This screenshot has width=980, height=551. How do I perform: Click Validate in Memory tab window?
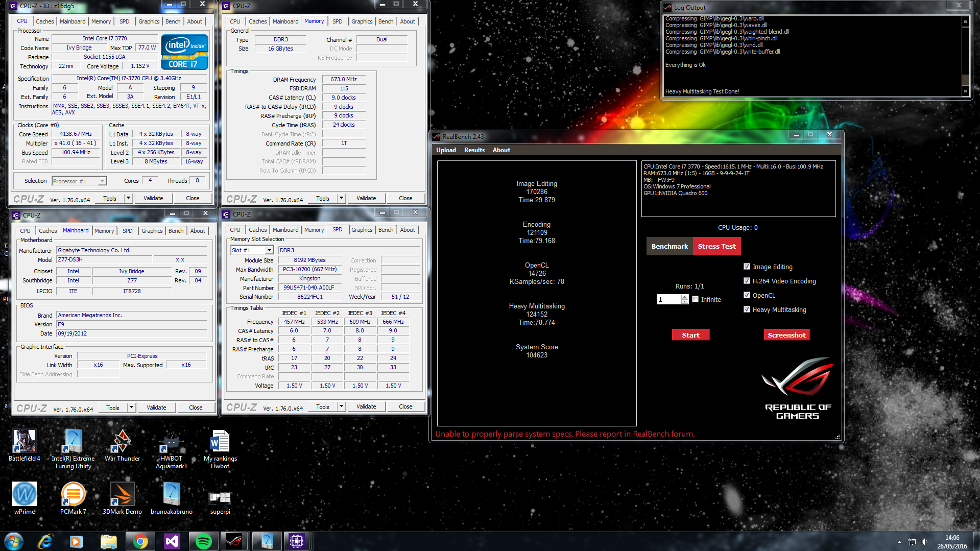(366, 198)
